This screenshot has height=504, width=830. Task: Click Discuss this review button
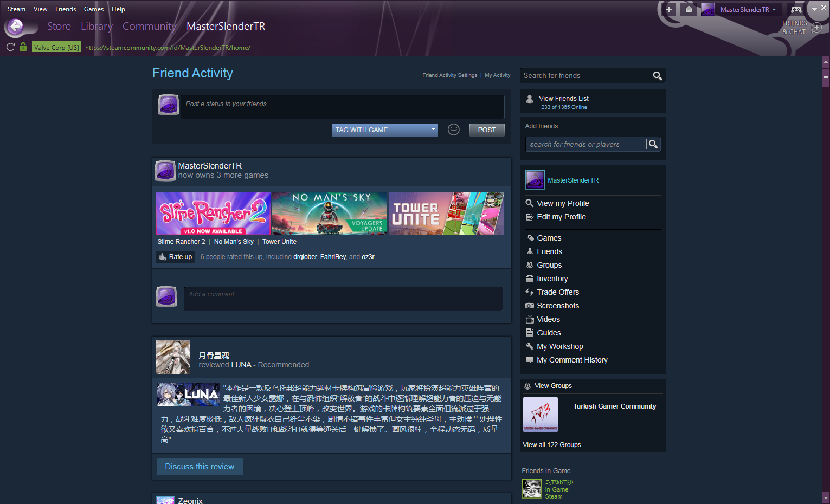[x=200, y=467]
